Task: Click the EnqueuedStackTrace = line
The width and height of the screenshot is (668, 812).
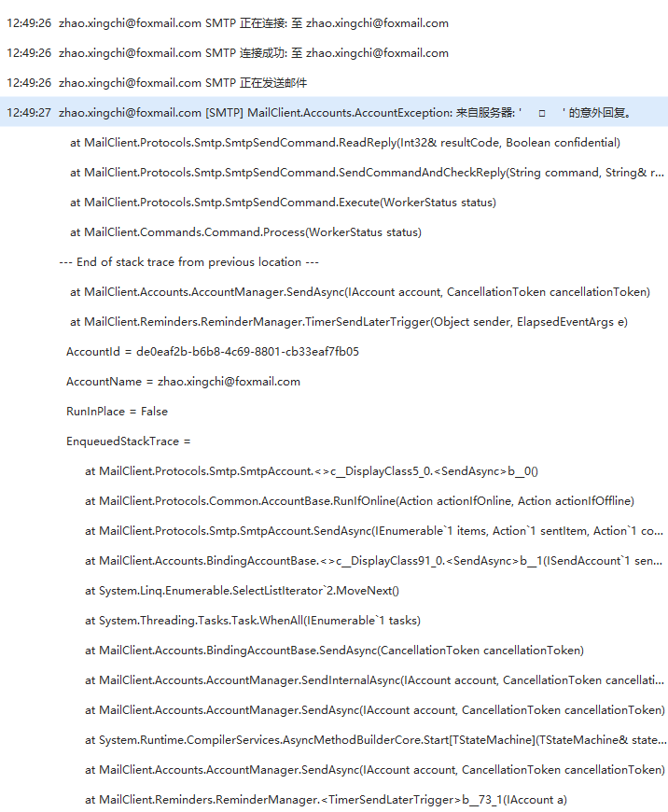Action: [x=129, y=441]
